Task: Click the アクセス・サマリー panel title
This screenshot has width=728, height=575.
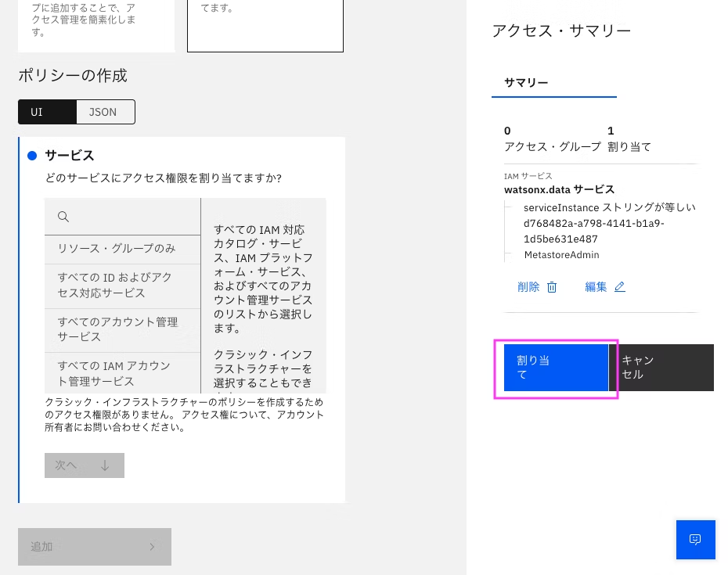Action: [561, 31]
